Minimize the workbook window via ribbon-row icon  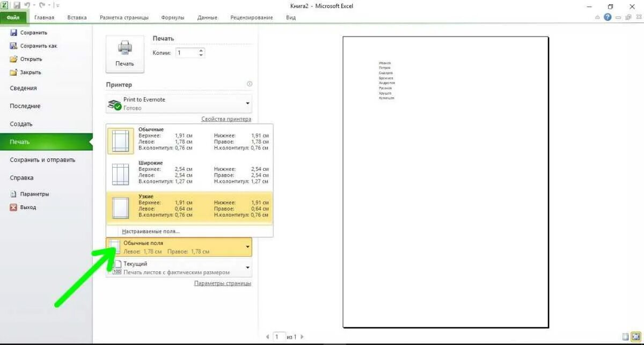[x=618, y=17]
